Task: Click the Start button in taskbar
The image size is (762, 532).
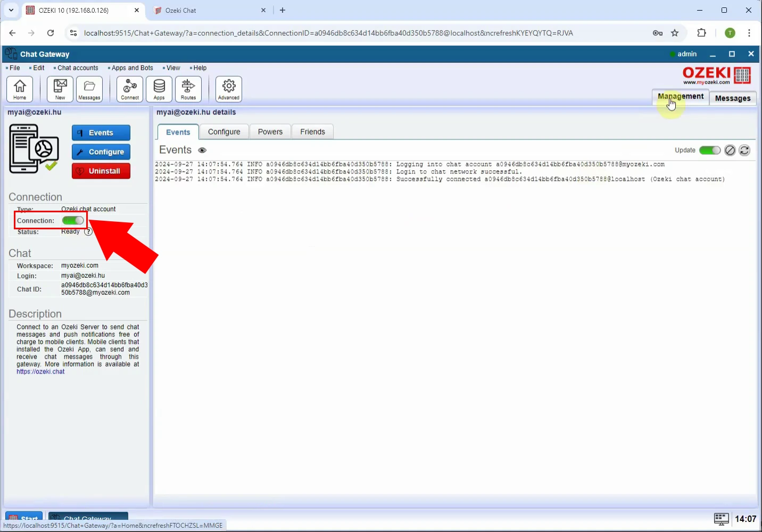Action: pos(24,516)
